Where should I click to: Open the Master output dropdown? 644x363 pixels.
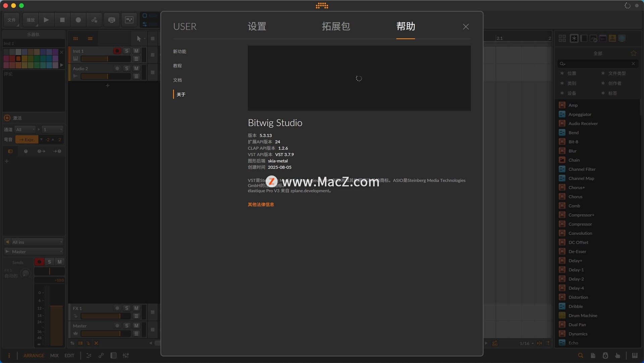pos(34,251)
